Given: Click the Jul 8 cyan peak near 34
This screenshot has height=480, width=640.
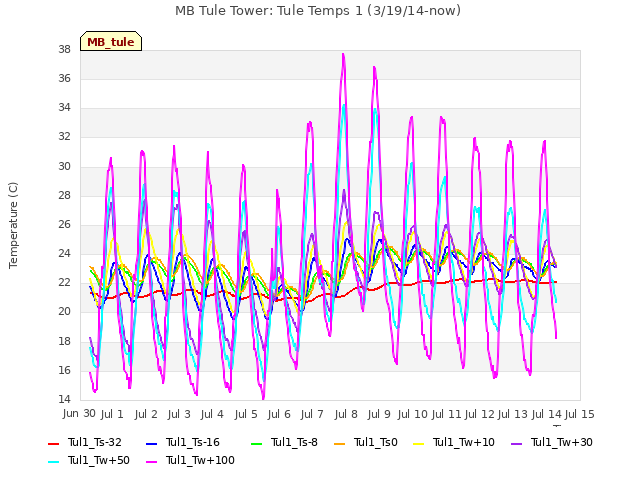Looking at the screenshot, I should coord(344,106).
